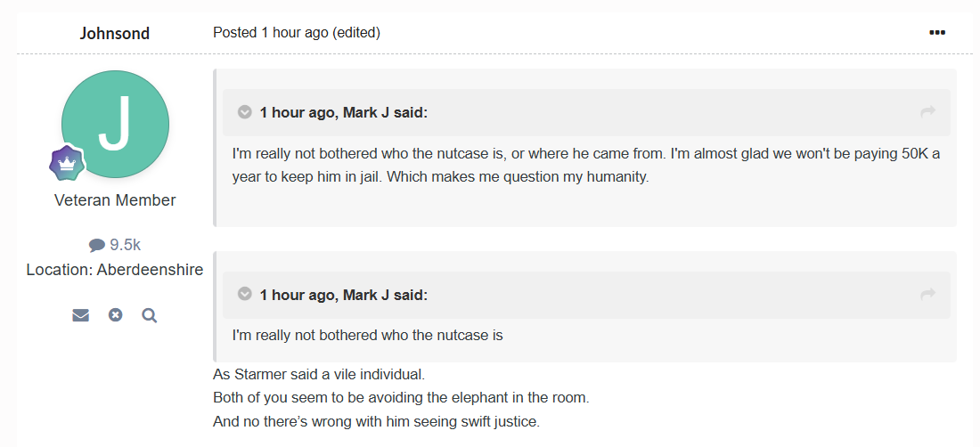Image resolution: width=980 pixels, height=447 pixels.
Task: Click the magnifier icon to find member content
Action: click(149, 315)
